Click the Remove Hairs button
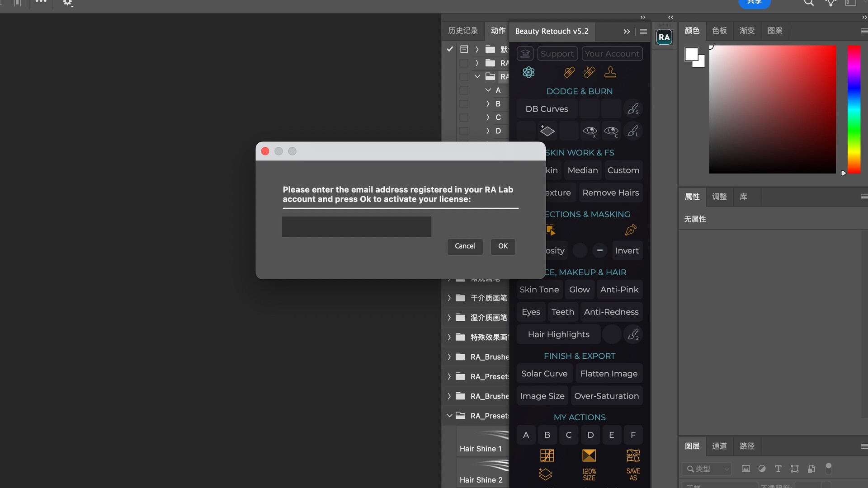Screen dimensions: 868x488 [x=610, y=193]
